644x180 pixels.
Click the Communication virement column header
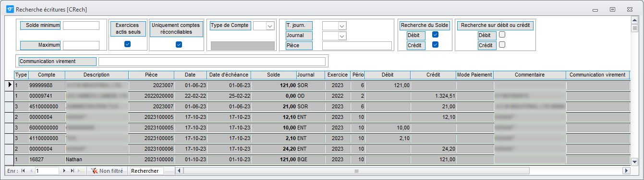point(597,75)
